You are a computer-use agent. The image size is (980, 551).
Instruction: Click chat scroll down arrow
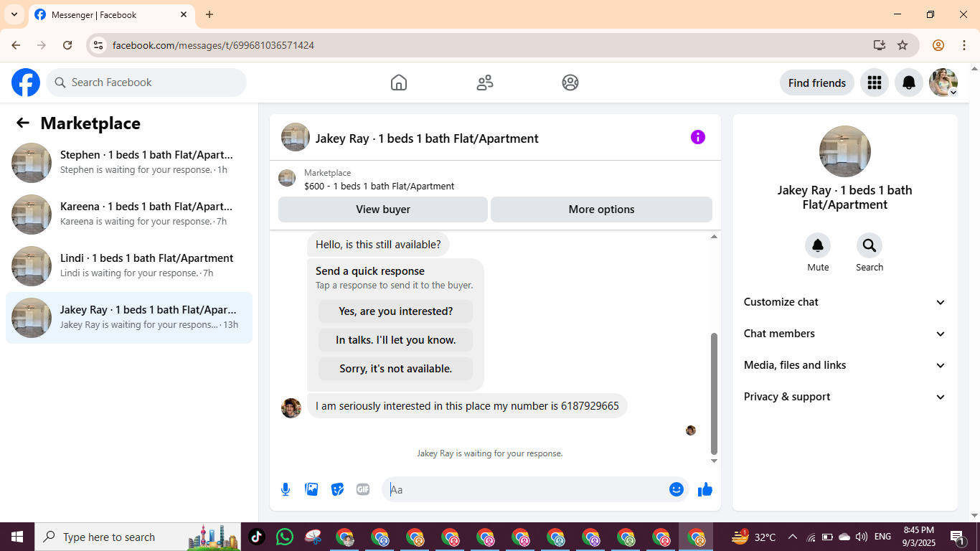click(x=714, y=461)
